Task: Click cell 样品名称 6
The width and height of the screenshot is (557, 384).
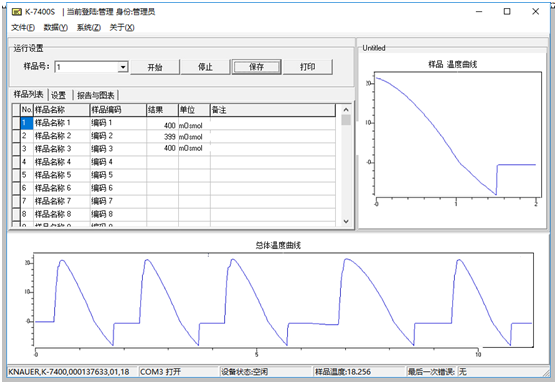Action: [x=61, y=188]
